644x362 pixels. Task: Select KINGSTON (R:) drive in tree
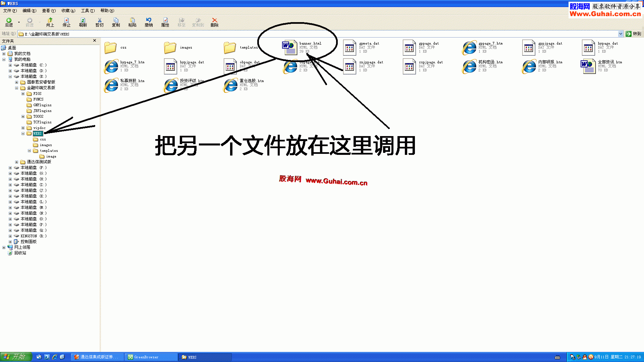[34, 236]
